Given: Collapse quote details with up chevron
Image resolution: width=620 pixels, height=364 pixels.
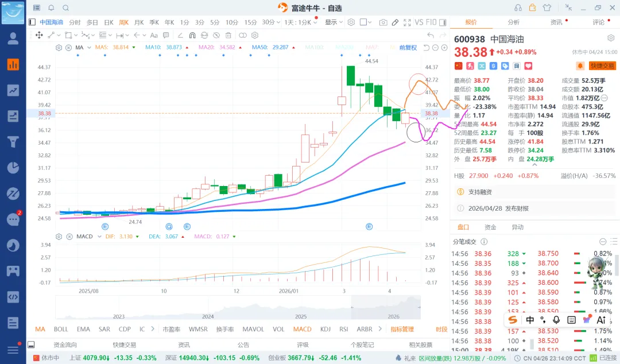Looking at the screenshot, I should 534,165.
